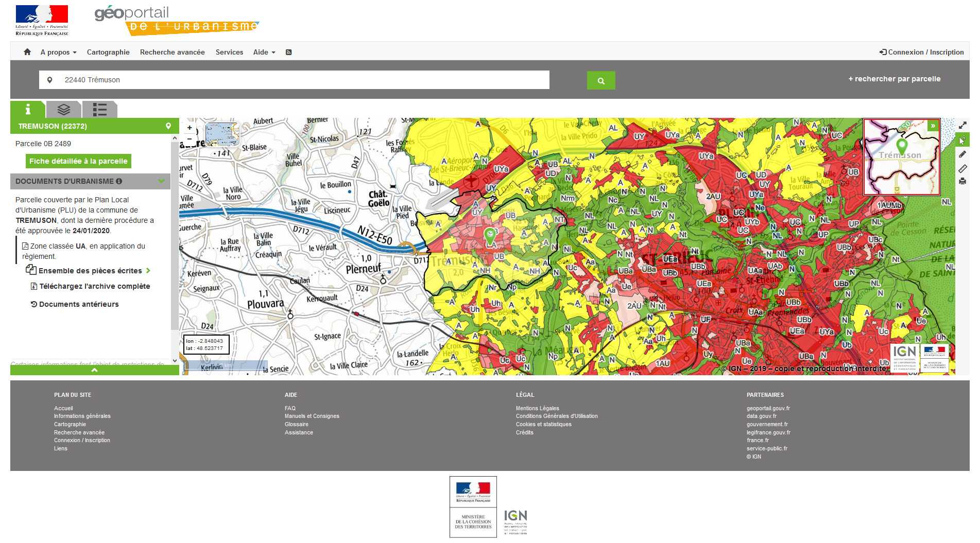Viewport: 980px width, 543px height.
Task: Open the base map switcher thumbnail
Action: (x=222, y=134)
